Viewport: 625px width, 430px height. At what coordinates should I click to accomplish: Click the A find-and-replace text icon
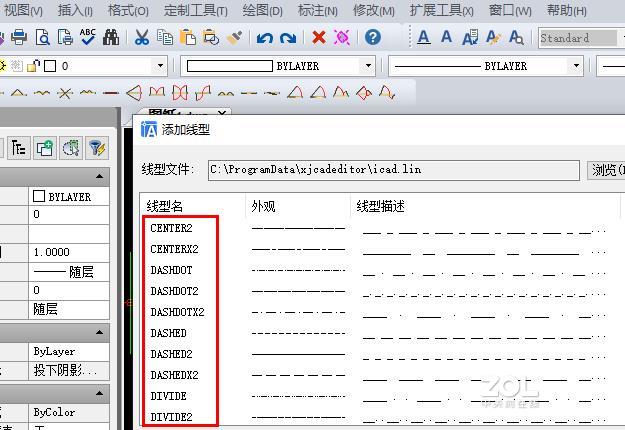pyautogui.click(x=517, y=38)
